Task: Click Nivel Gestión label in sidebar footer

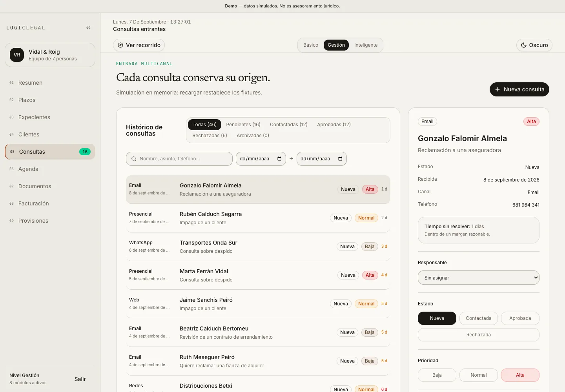Action: point(24,376)
